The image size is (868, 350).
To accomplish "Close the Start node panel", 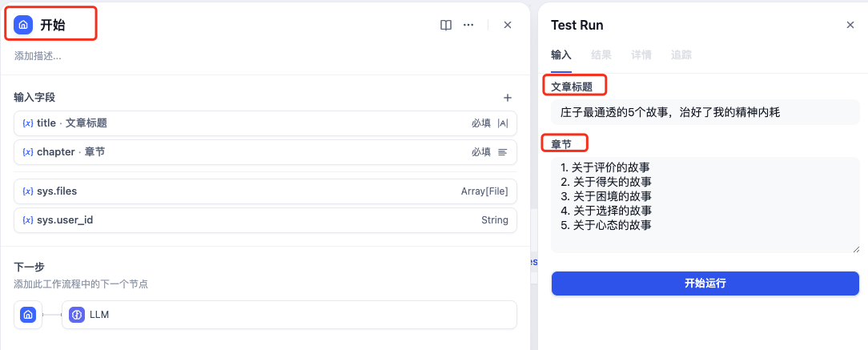I will tap(508, 25).
